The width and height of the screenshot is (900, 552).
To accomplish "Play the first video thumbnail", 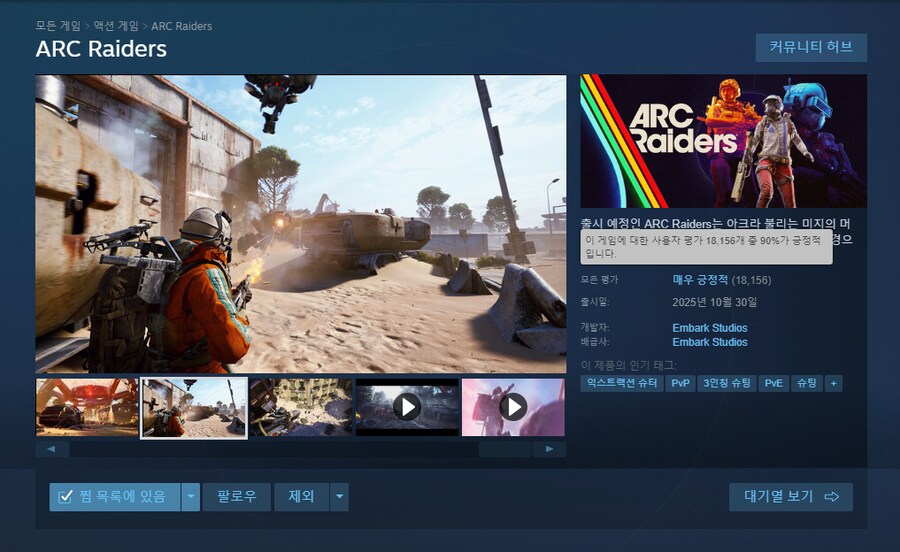I will (x=406, y=407).
